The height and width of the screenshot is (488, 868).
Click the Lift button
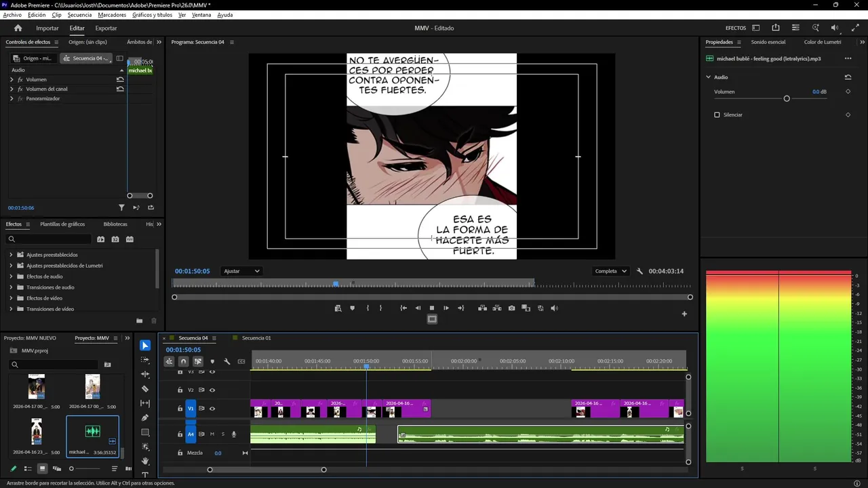point(482,308)
